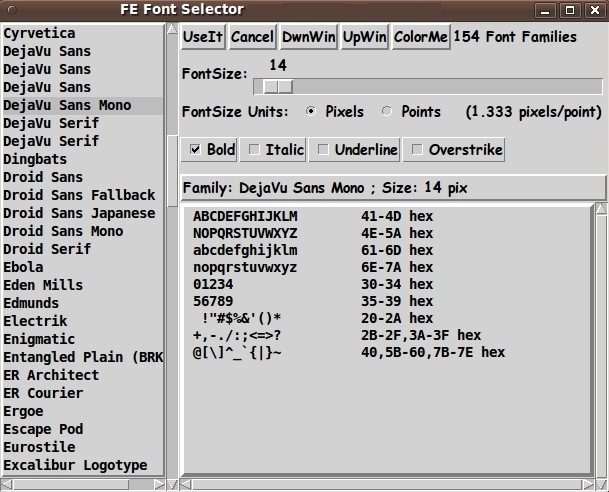Image resolution: width=609 pixels, height=492 pixels.
Task: Choose the Dingbats font family
Action: (x=35, y=159)
